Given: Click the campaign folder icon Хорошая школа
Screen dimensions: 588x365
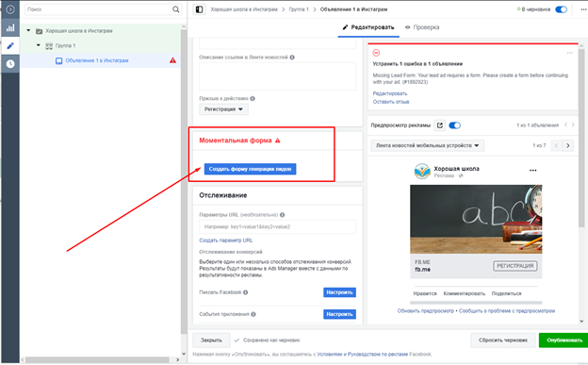Looking at the screenshot, I should (39, 31).
